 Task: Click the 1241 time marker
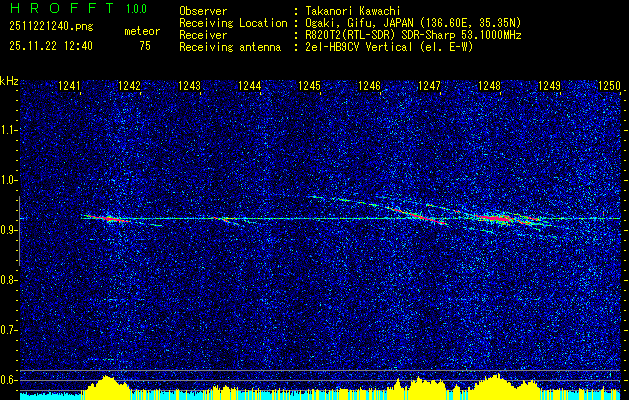69,86
